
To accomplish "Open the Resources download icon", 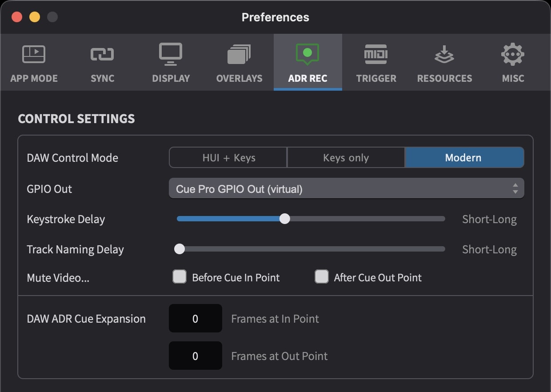I will [444, 55].
